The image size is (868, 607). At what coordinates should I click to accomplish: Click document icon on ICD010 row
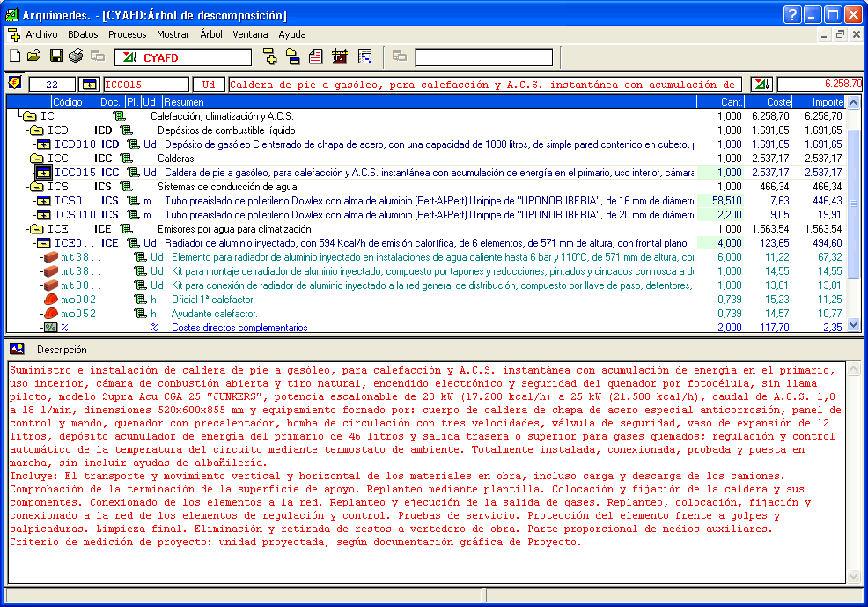[x=134, y=144]
